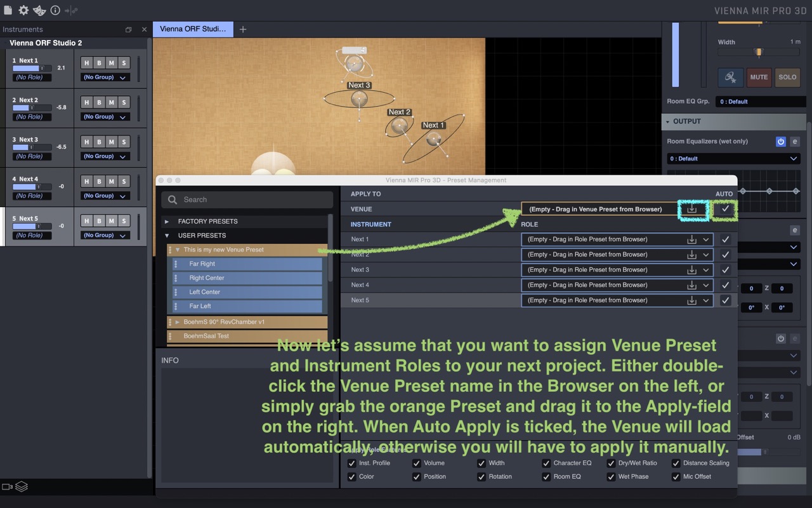Viewport: 812px width, 508px height.
Task: Expand BoehmS 90° RevChamber v1 preset
Action: 178,322
